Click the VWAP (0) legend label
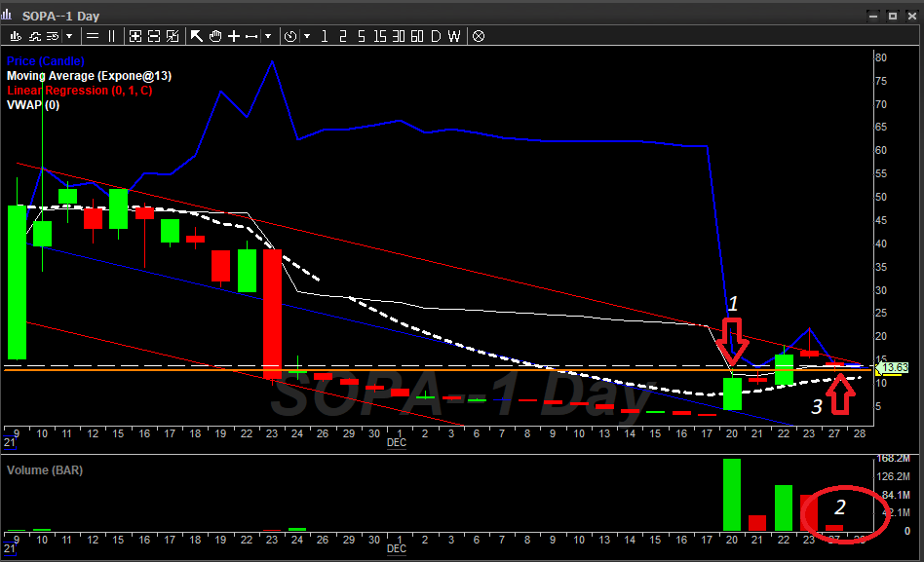924x562 pixels. tap(33, 105)
